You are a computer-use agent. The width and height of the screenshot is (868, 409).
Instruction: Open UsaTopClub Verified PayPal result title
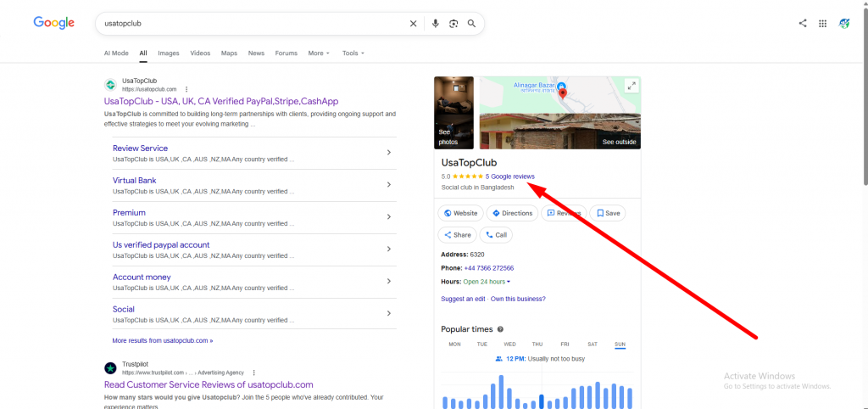pos(221,102)
